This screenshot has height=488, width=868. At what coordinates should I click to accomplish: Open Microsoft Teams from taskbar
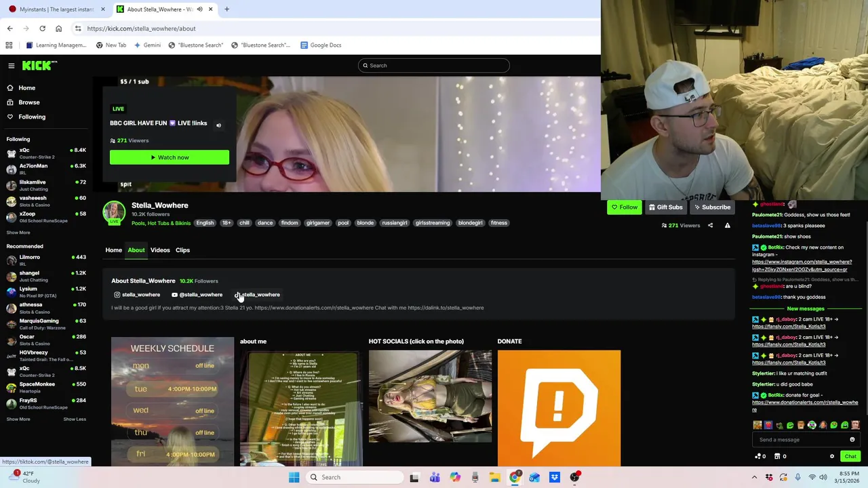tap(435, 477)
